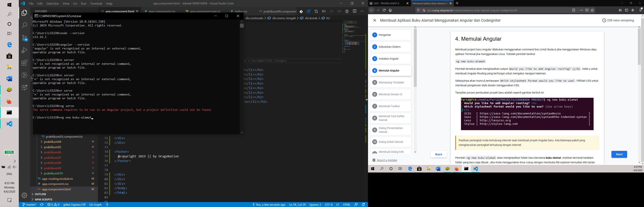The width and height of the screenshot is (644, 207).
Task: Show Firefox sidebars icon
Action: click(627, 10)
